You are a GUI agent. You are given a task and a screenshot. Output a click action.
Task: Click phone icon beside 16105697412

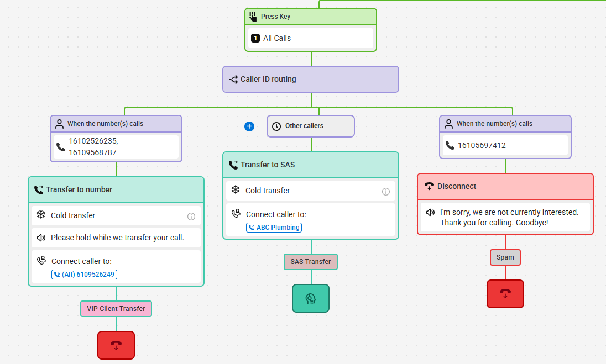[450, 145]
